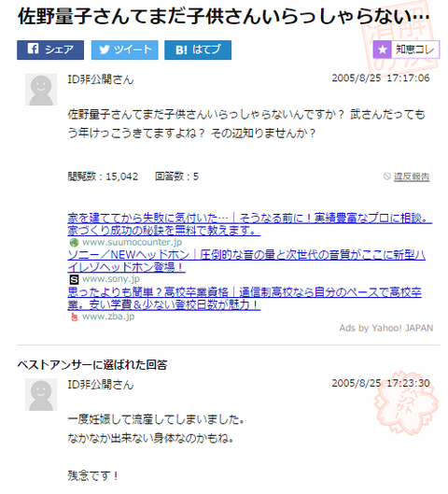This screenshot has width=448, height=494.
Task: Share the question on Facebook
Action: pyautogui.click(x=50, y=49)
